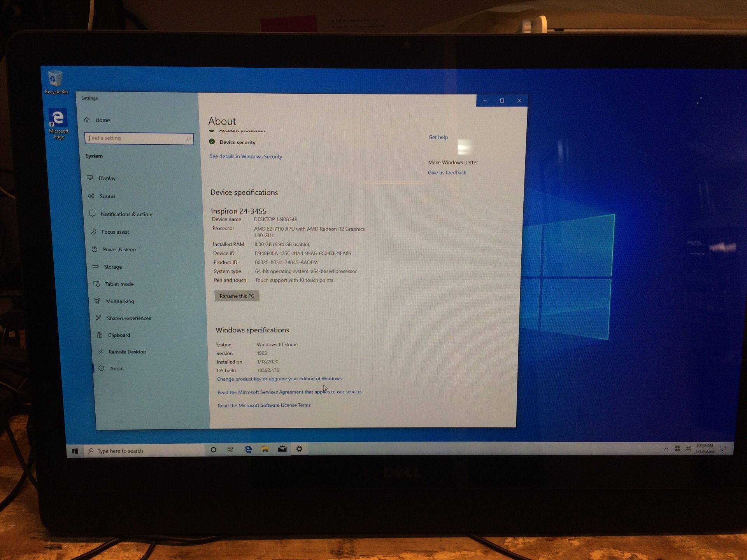
Task: Close the Settings window
Action: [x=519, y=100]
